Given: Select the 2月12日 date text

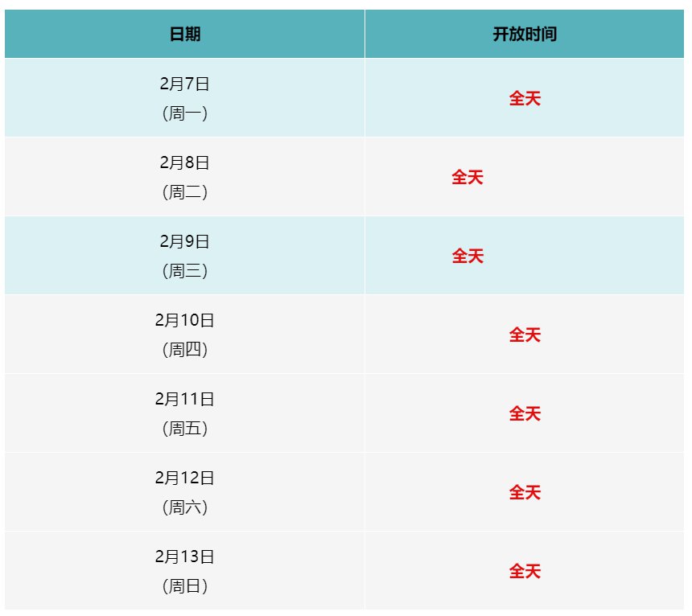Looking at the screenshot, I should 185,478.
